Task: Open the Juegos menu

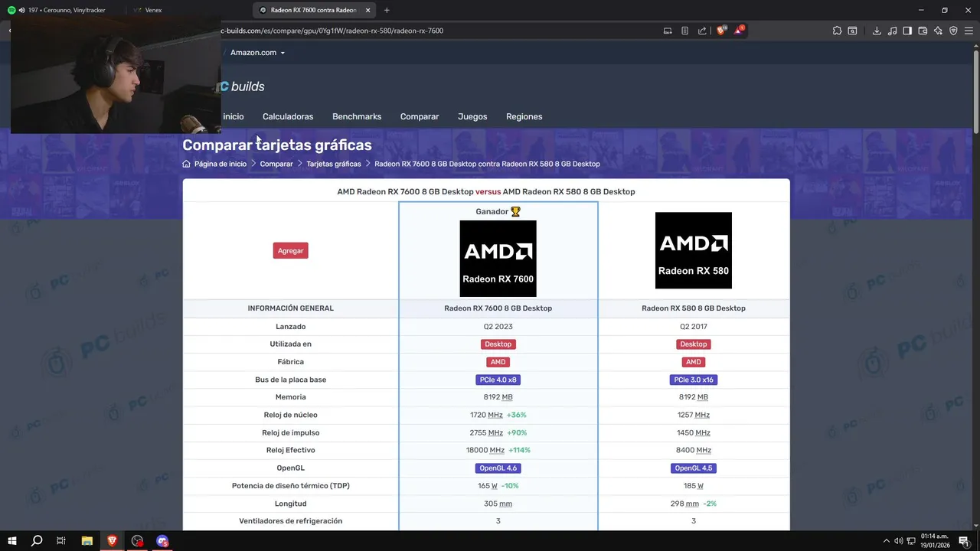Action: (x=472, y=116)
